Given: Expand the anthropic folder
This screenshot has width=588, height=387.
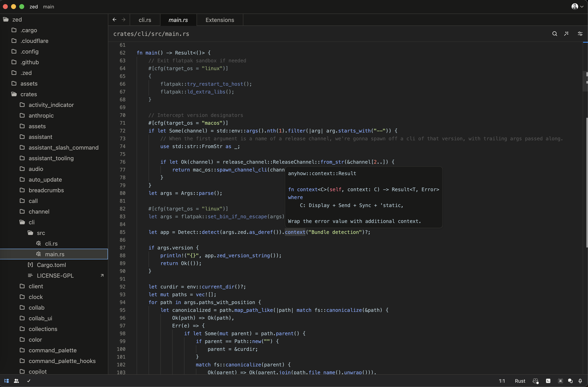Looking at the screenshot, I should pyautogui.click(x=54, y=115).
